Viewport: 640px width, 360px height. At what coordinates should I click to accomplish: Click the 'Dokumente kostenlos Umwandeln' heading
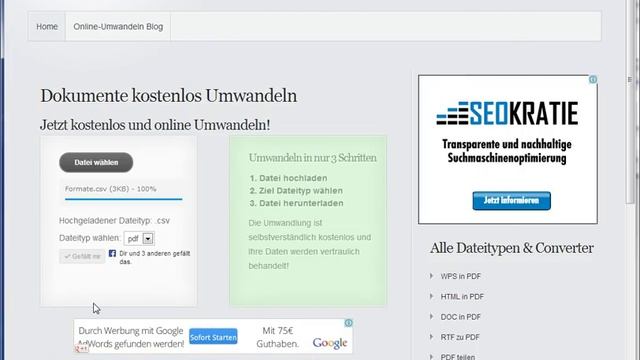tap(169, 96)
